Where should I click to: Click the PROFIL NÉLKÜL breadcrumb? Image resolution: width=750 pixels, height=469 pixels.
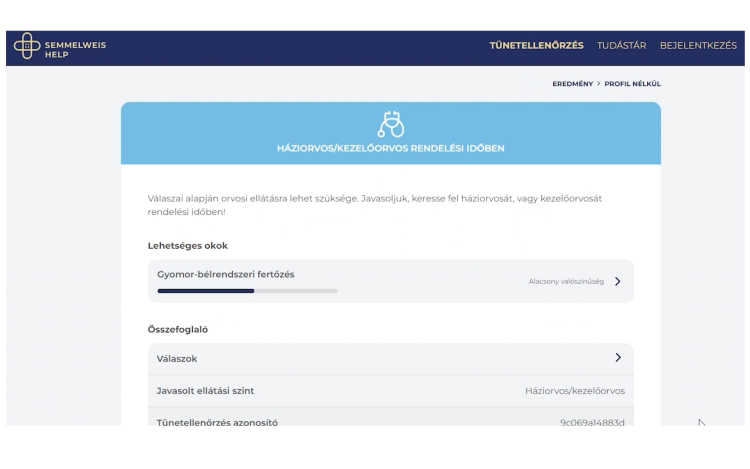click(632, 84)
